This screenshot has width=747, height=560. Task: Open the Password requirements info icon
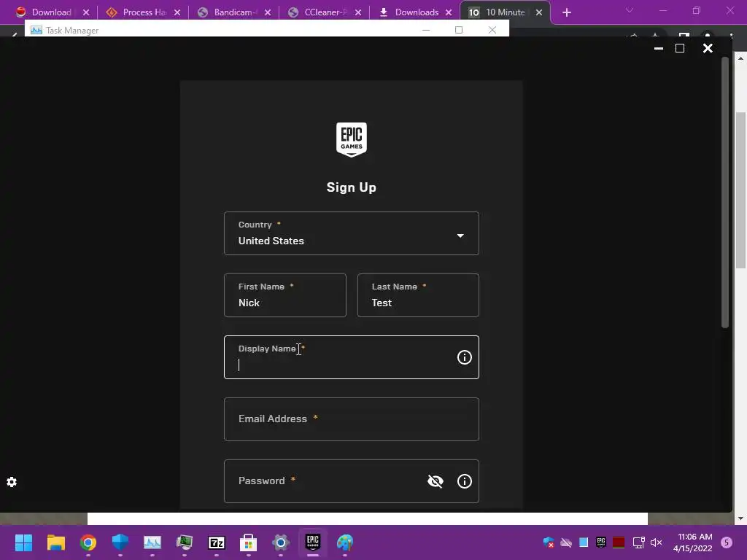click(465, 481)
